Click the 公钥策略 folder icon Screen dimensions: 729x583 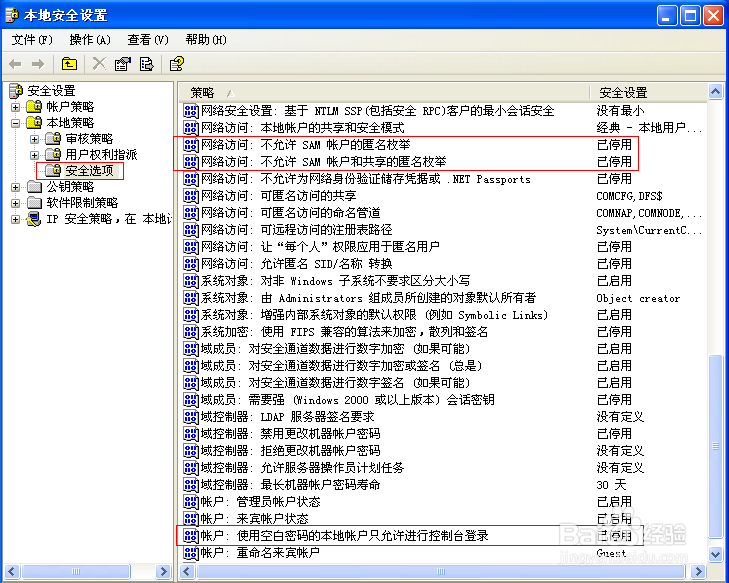34,186
